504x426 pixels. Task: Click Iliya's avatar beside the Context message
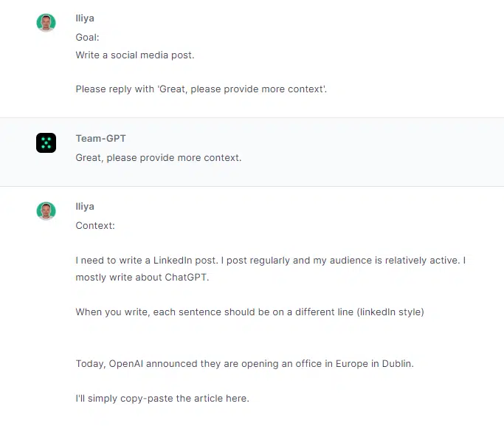pos(46,211)
